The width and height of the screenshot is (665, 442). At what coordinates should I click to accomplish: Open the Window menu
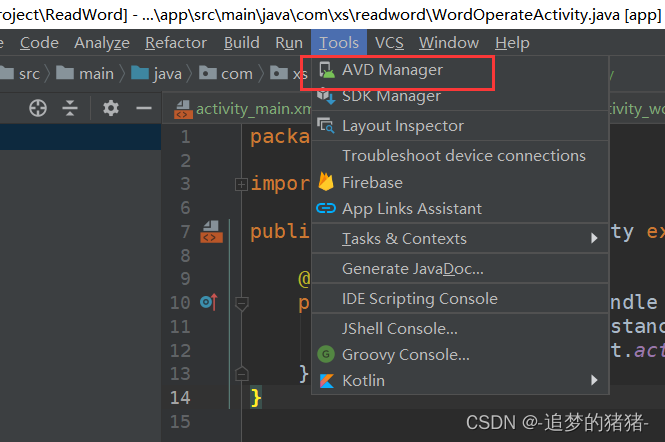click(x=449, y=43)
